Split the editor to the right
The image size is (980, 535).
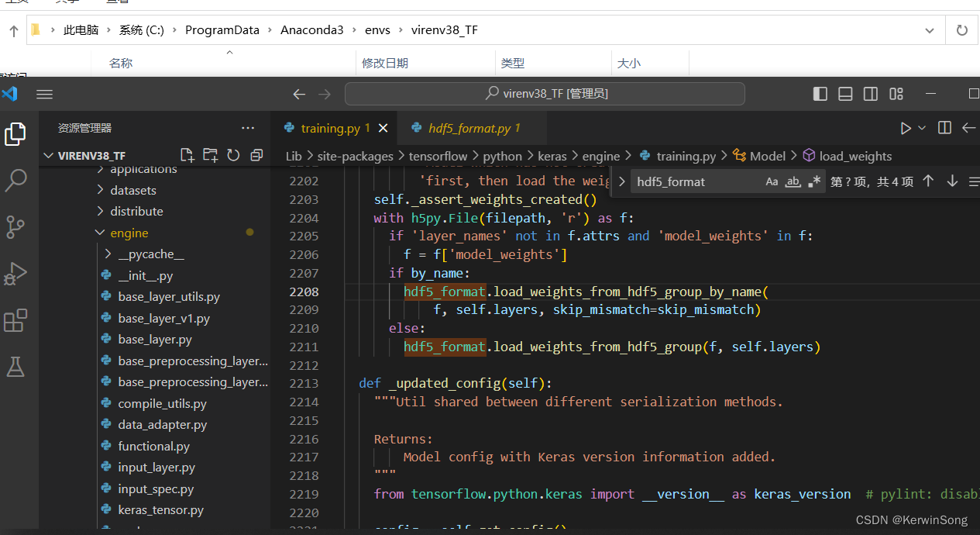[944, 127]
